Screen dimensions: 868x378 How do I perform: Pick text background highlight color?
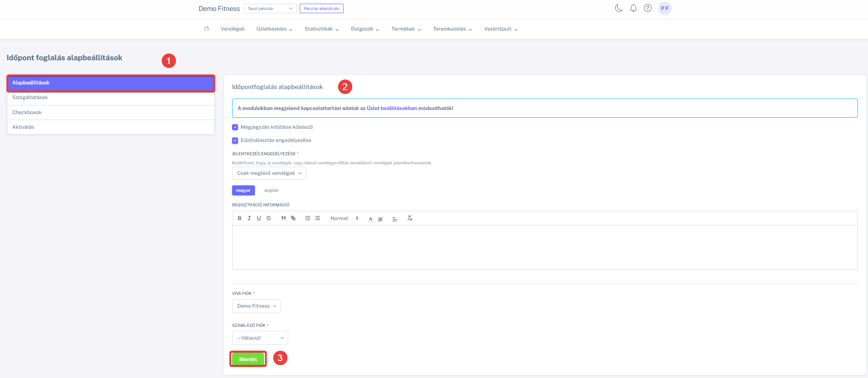[380, 219]
